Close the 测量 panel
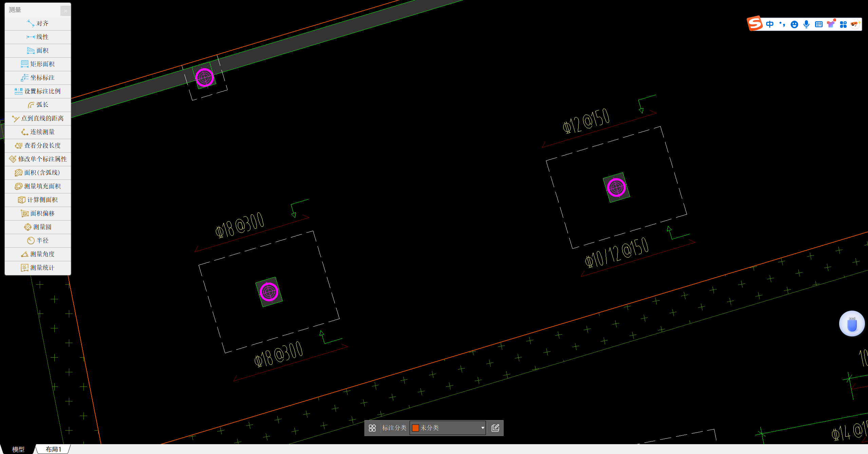 (x=65, y=11)
